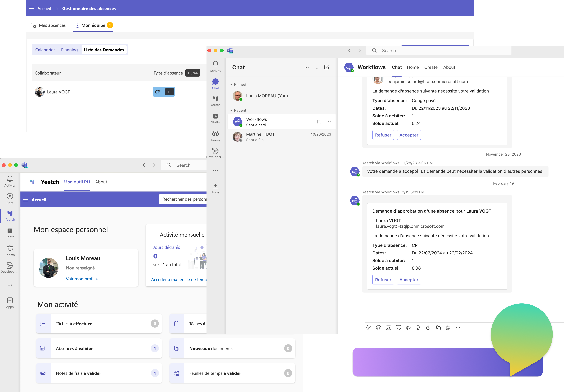Open Chat in the Workflows Teams sidebar
This screenshot has width=564, height=392.
coord(215,84)
